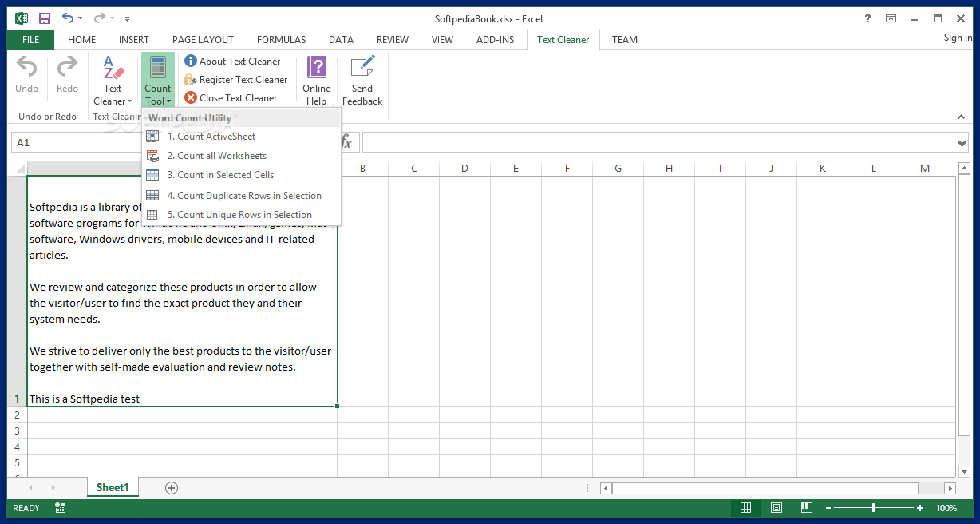The image size is (980, 524).
Task: Switch to the TEAM tab
Action: click(x=625, y=39)
